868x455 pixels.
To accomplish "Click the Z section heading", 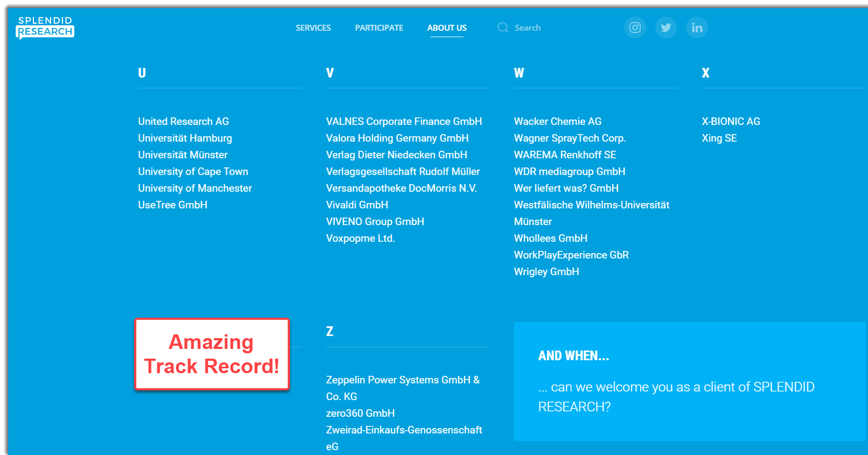I will [x=329, y=332].
